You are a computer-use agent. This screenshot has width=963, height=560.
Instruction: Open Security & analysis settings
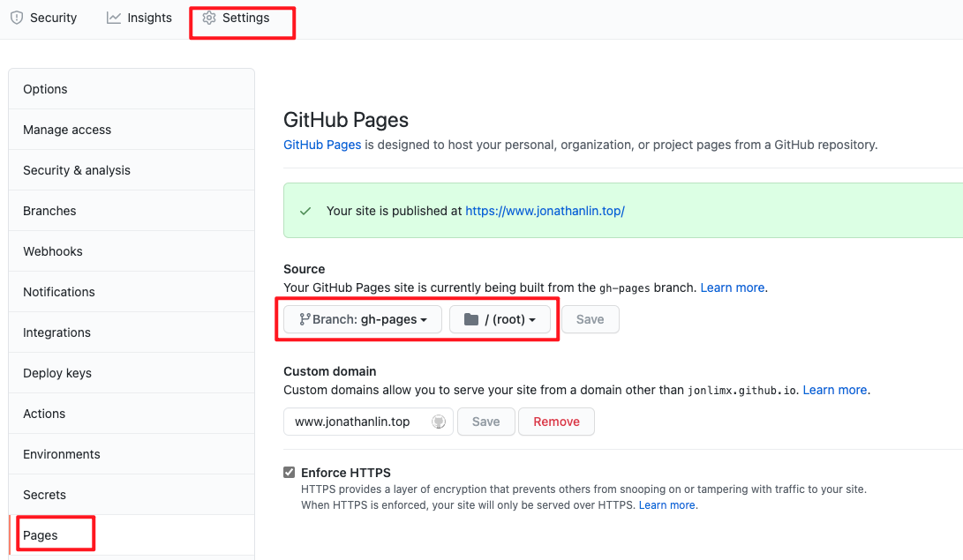pos(132,170)
